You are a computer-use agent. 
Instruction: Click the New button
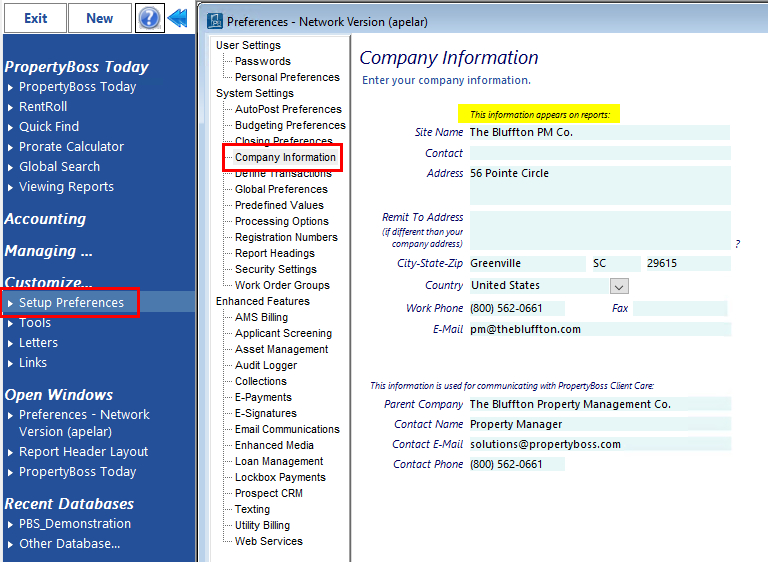pyautogui.click(x=99, y=18)
